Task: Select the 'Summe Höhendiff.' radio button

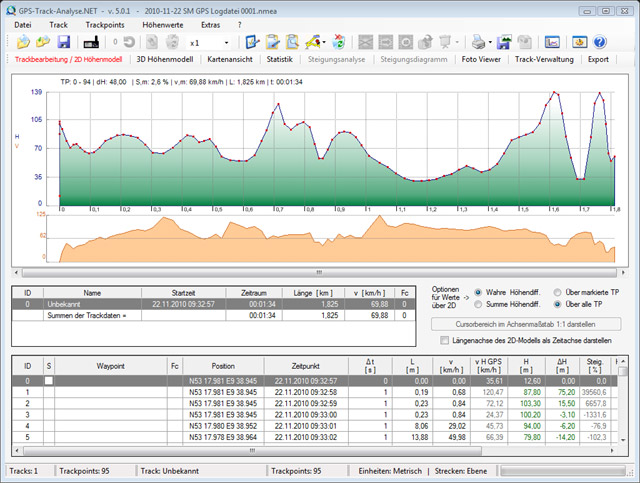Action: tap(478, 304)
